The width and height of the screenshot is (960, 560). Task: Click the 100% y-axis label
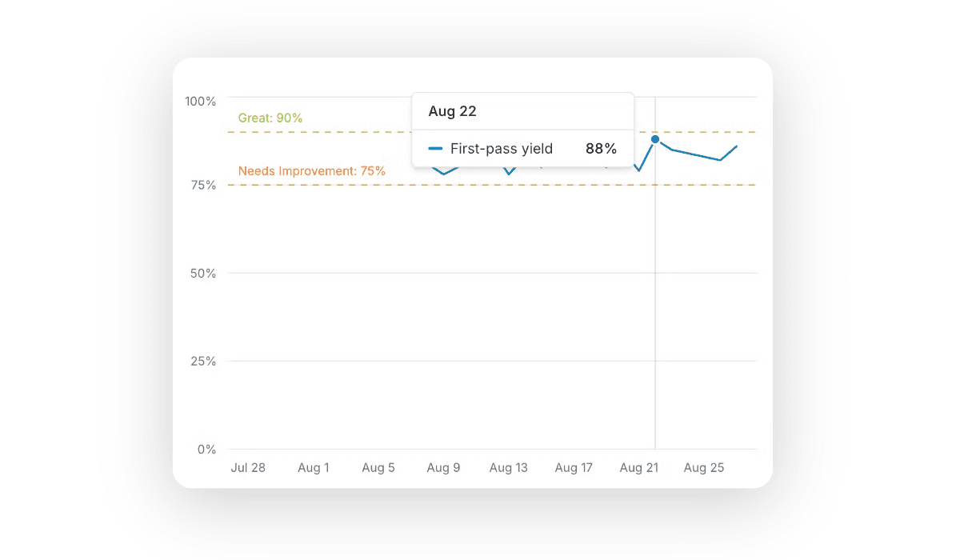tap(201, 101)
